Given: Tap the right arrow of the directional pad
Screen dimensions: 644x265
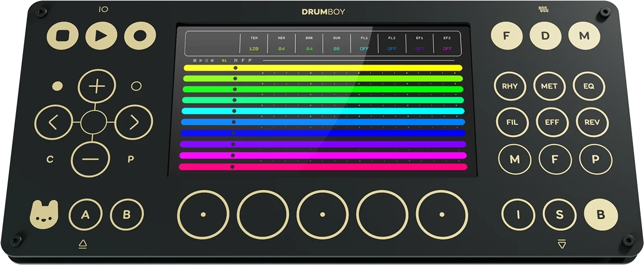Looking at the screenshot, I should (x=134, y=122).
